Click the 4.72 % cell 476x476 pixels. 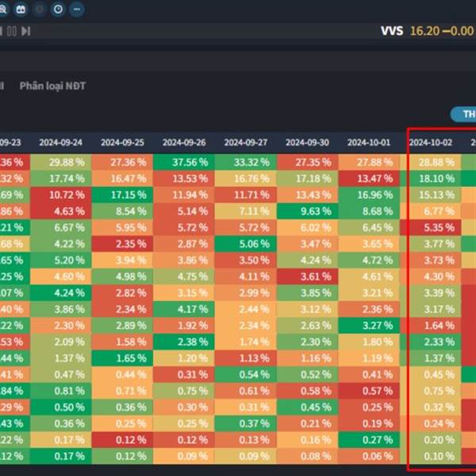(x=369, y=260)
